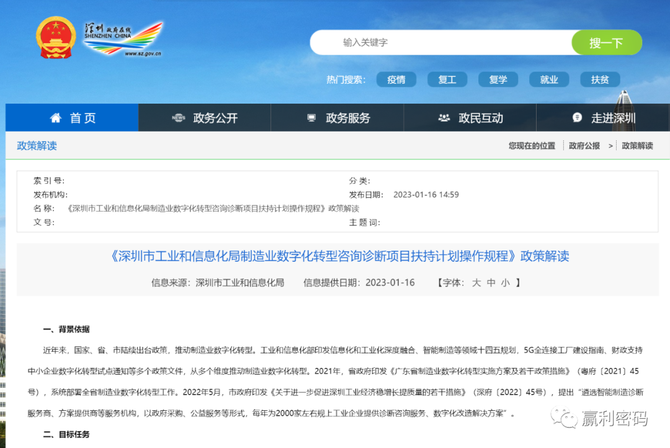Click the 发布机构 label
Image resolution: width=670 pixels, height=448 pixels.
(50, 195)
